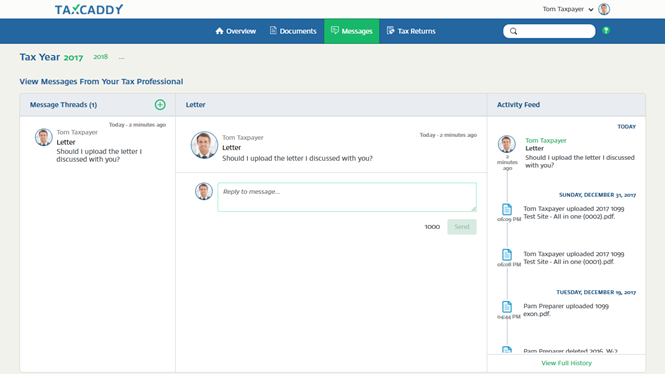
Task: Click the Activity Feed header
Action: pos(518,105)
